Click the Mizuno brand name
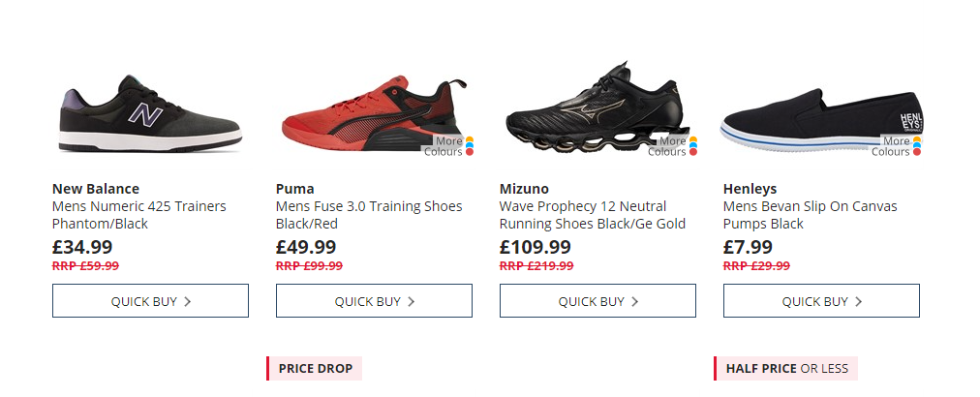The height and width of the screenshot is (397, 980). [x=524, y=189]
